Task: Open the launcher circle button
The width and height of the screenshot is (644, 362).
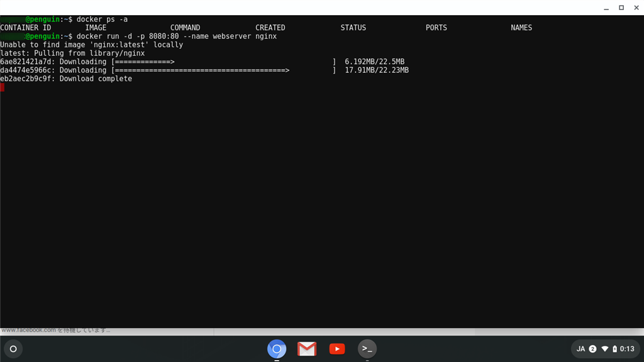Action: (x=13, y=349)
